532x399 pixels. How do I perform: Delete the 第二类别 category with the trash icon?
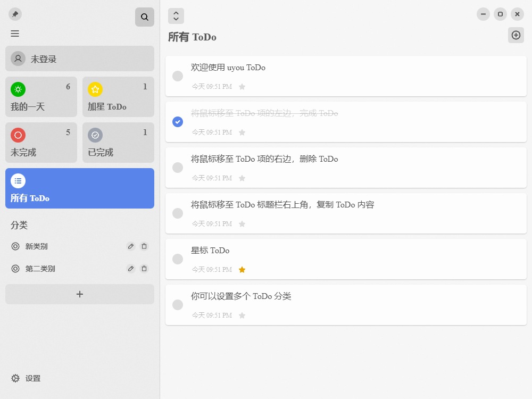[x=144, y=269]
